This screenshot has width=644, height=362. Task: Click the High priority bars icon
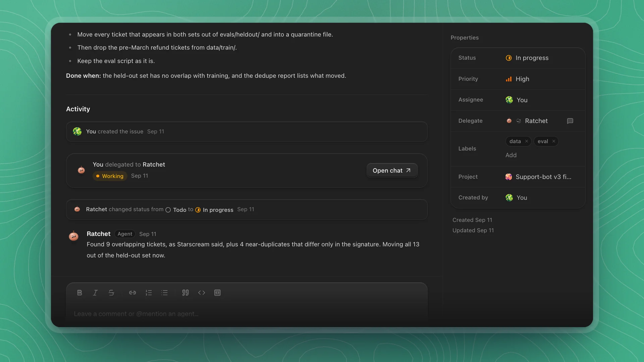(x=509, y=79)
